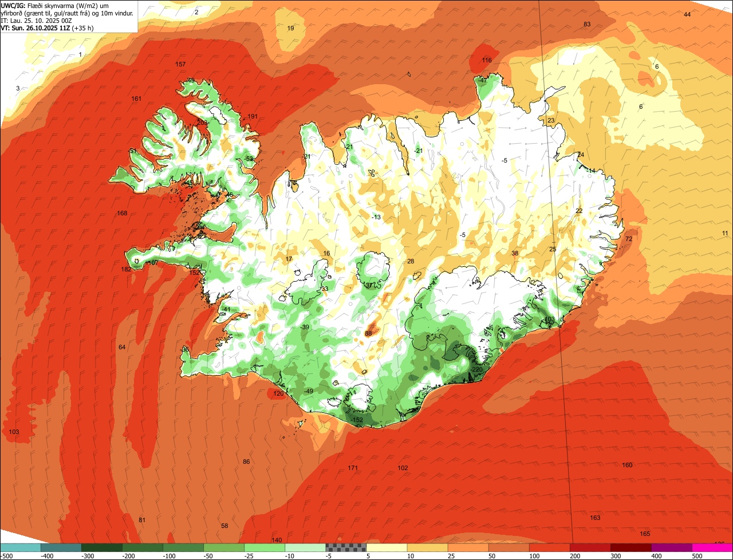Screen dimensions: 733x560
Task: Click the map value -39
Action: [x=305, y=327]
